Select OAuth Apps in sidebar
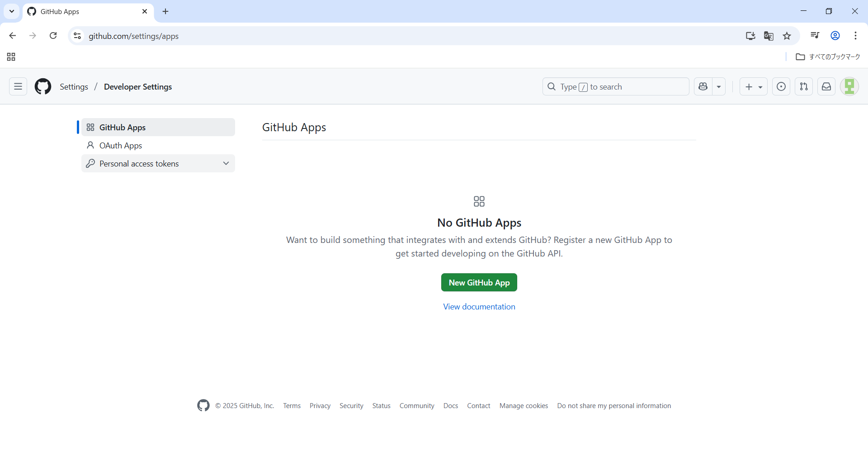868x466 pixels. [x=121, y=145]
